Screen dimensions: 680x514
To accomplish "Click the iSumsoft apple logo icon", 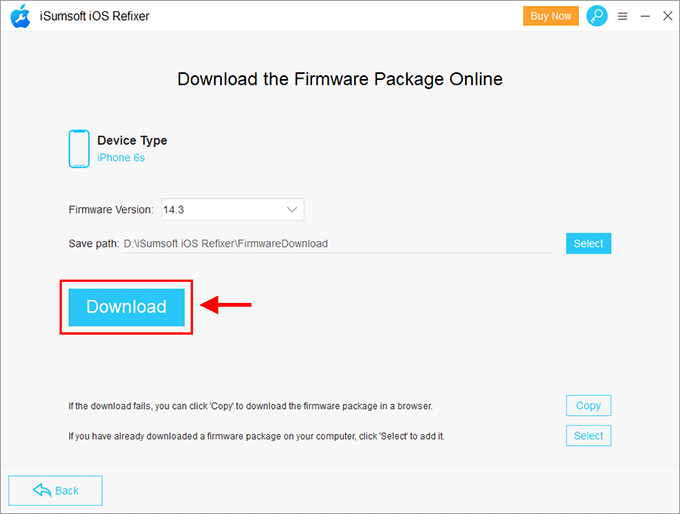I will (x=20, y=16).
